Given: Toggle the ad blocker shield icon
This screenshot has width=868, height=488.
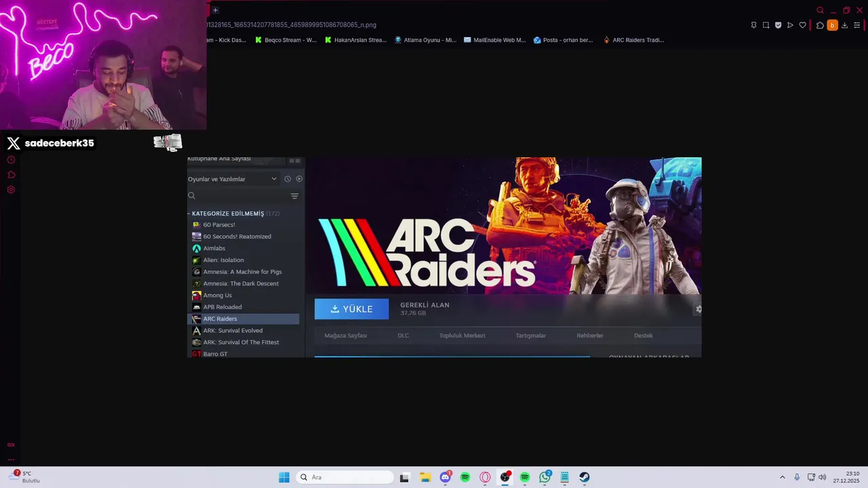Looking at the screenshot, I should (778, 25).
